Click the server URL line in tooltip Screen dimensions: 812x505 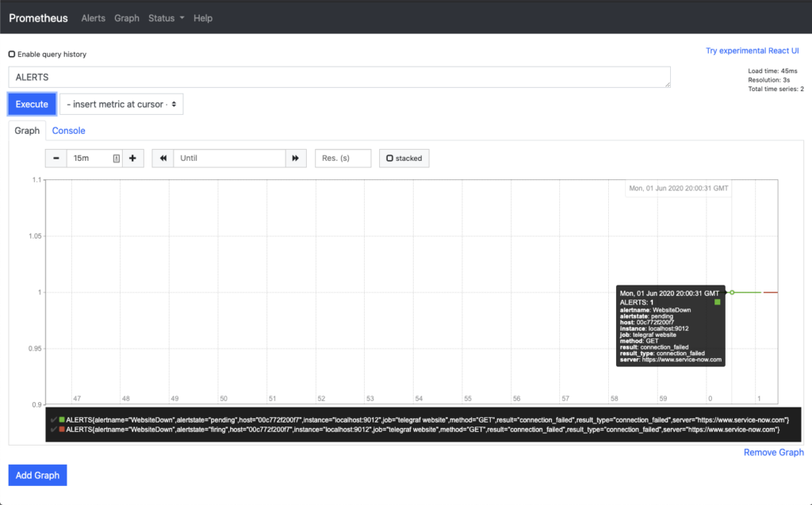(x=671, y=359)
